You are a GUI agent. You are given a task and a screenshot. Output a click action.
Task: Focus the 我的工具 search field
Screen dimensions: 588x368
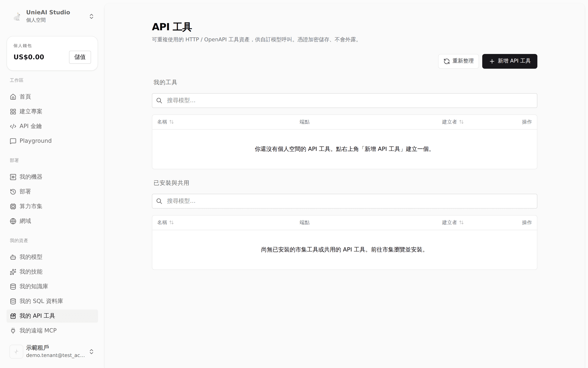click(344, 101)
